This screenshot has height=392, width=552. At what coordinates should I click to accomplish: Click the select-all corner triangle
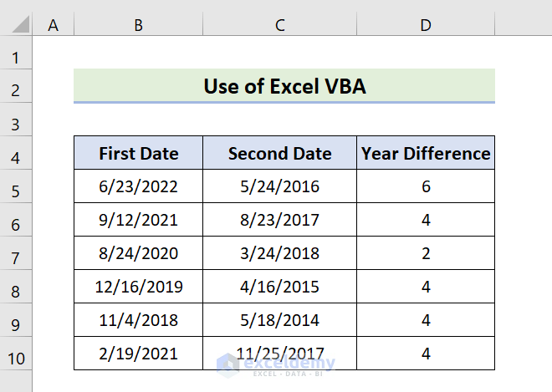click(17, 26)
